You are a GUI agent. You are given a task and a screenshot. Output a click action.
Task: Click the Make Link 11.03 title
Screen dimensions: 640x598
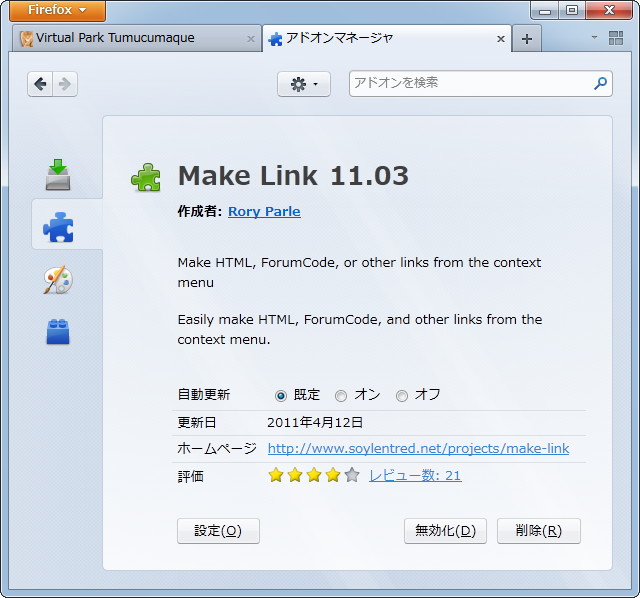pyautogui.click(x=293, y=176)
